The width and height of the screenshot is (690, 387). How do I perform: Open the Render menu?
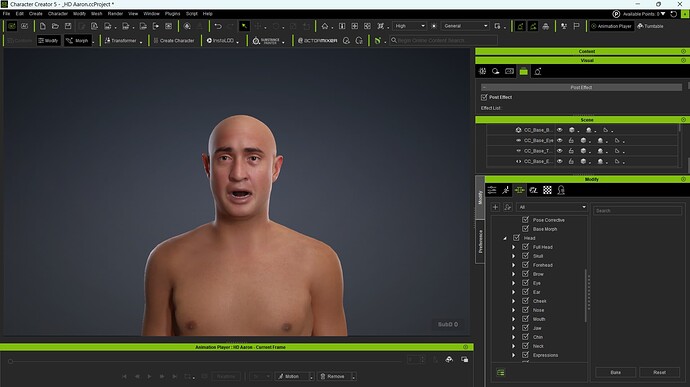[x=115, y=14]
